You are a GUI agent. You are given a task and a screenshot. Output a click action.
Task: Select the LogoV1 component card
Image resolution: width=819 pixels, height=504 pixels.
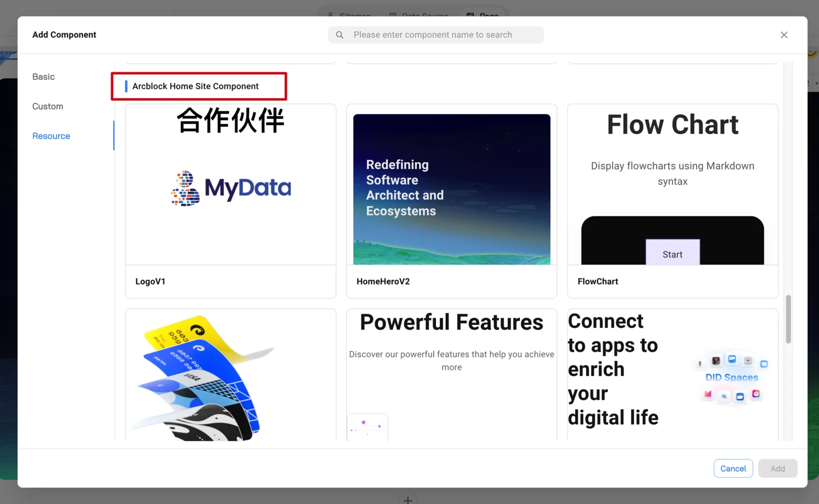[x=230, y=201]
